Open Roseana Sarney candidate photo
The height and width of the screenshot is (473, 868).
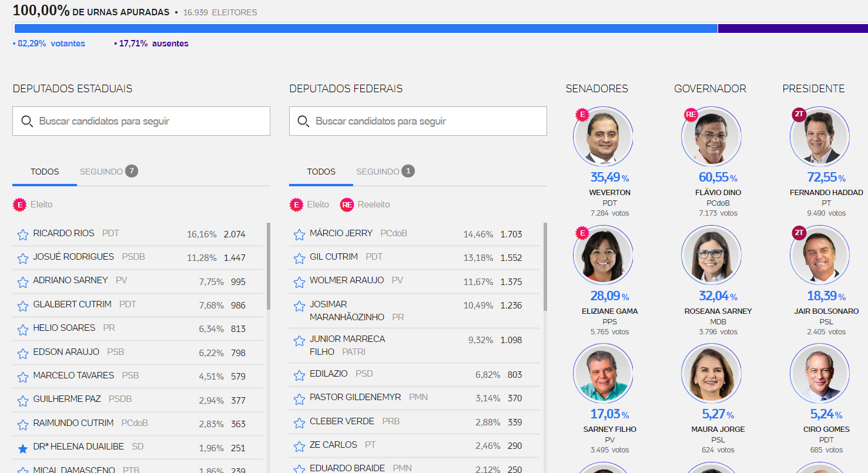pyautogui.click(x=710, y=254)
